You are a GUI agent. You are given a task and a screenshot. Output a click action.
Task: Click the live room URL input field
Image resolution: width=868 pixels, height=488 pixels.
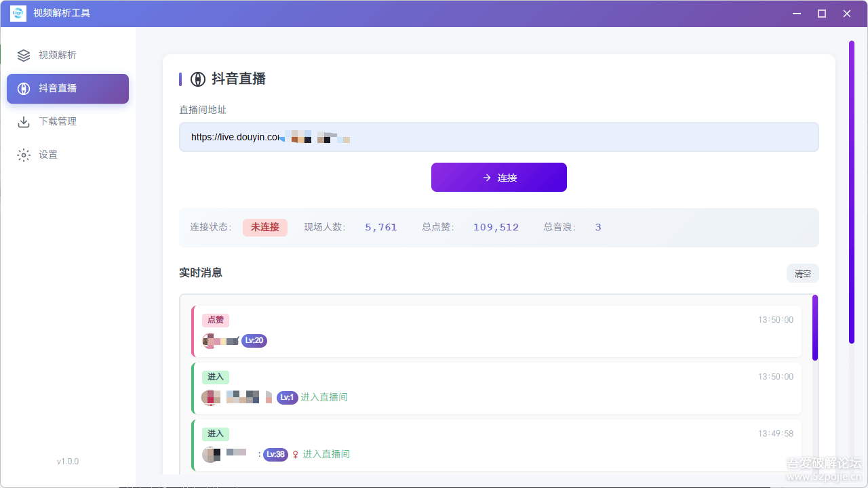point(498,136)
